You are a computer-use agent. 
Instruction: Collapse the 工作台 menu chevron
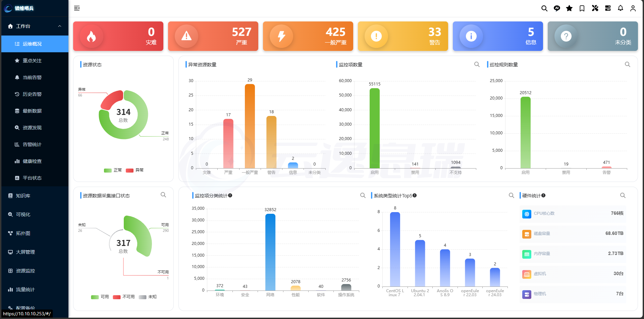tap(60, 26)
